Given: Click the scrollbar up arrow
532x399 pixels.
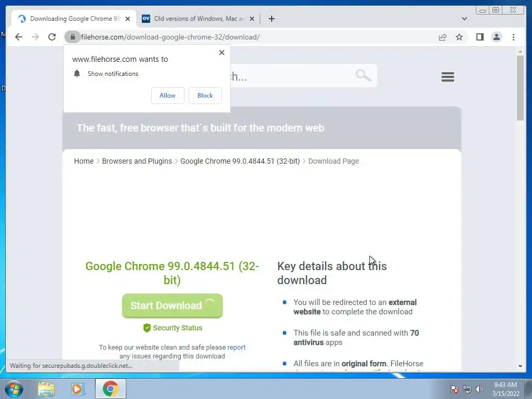Looking at the screenshot, I should click(520, 51).
